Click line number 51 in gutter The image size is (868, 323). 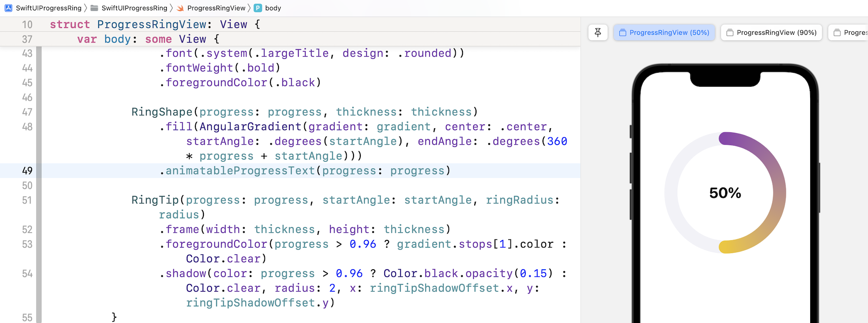[x=27, y=200]
